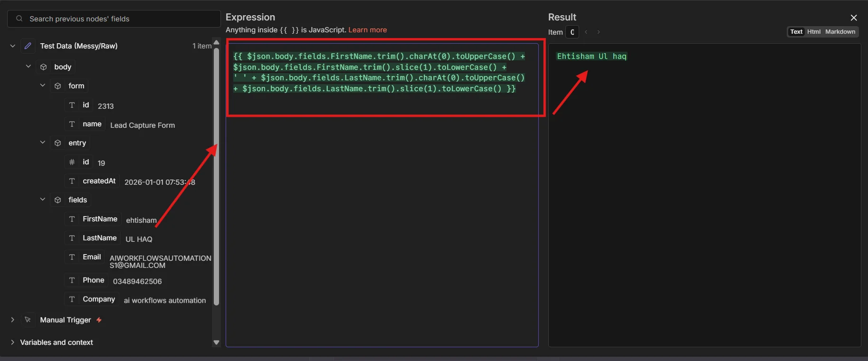Click the text type icon beside FirstName

click(72, 219)
